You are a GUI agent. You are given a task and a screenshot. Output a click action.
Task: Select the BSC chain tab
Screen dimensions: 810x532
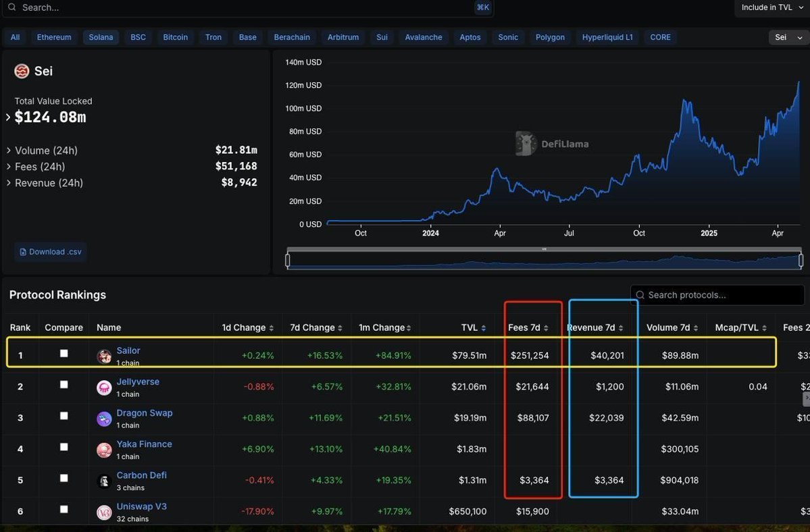tap(138, 37)
